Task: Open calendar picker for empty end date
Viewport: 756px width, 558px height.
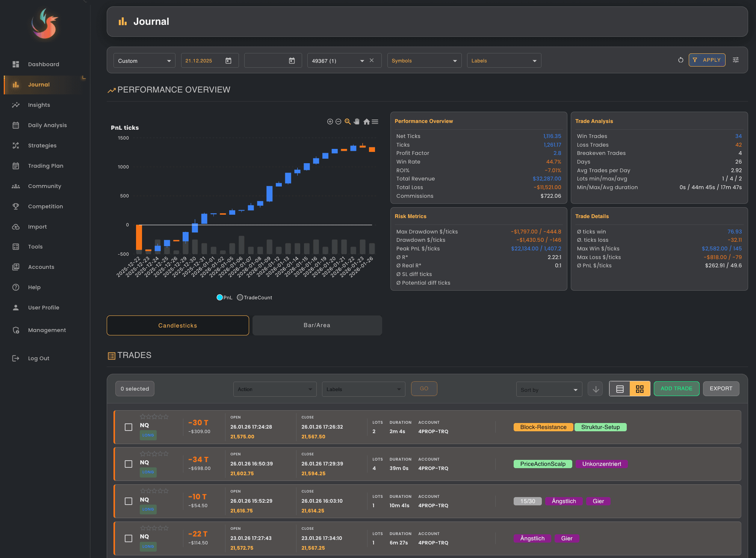Action: (292, 61)
